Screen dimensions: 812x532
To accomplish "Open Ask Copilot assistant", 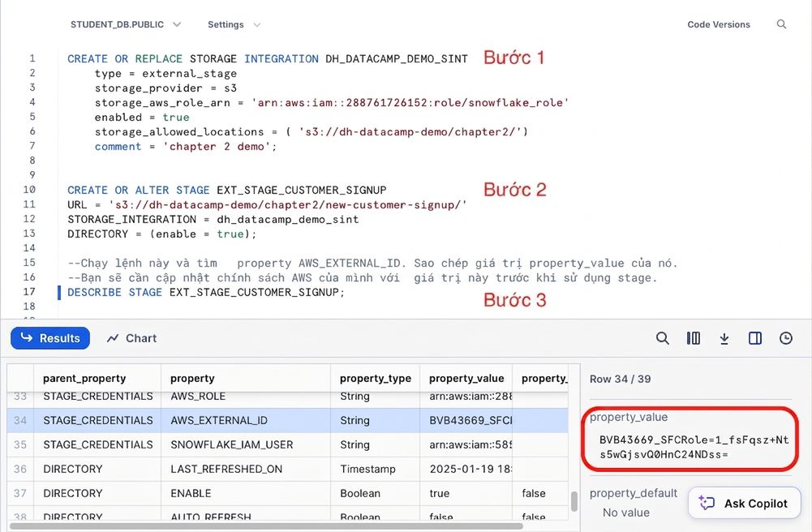I will tap(744, 503).
